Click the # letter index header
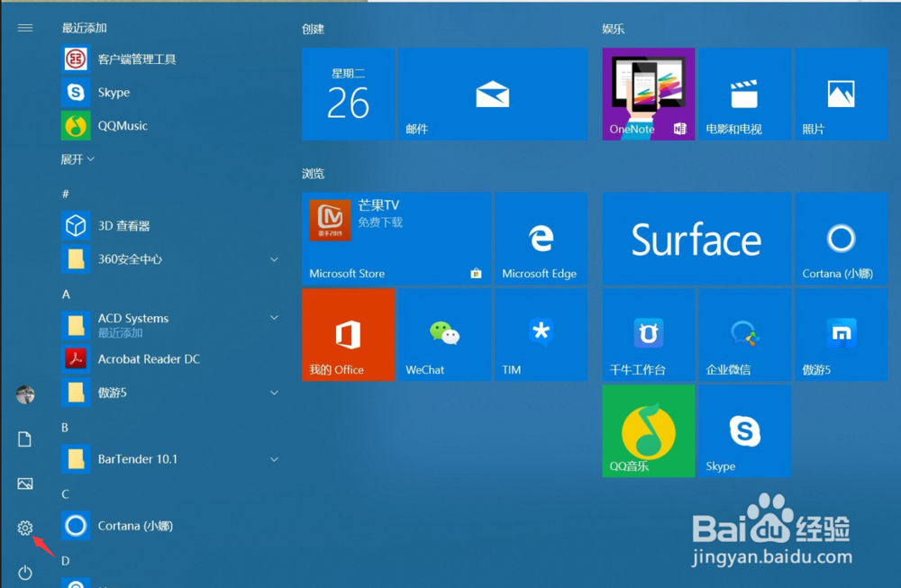This screenshot has height=588, width=901. click(x=66, y=194)
